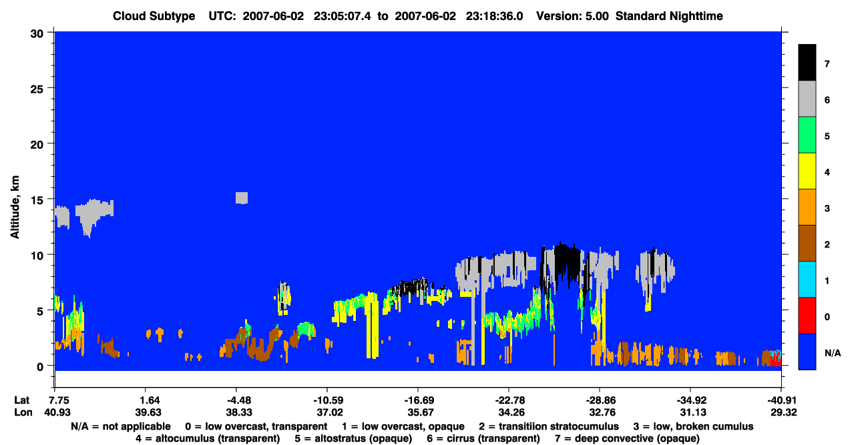Click the 'Altitude, km' axis label
Screen dimensions: 868x445
pyautogui.click(x=14, y=208)
